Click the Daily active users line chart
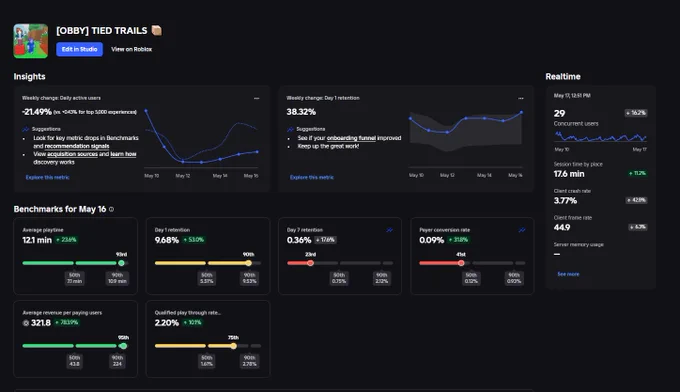The height and width of the screenshot is (392, 680). (x=202, y=138)
